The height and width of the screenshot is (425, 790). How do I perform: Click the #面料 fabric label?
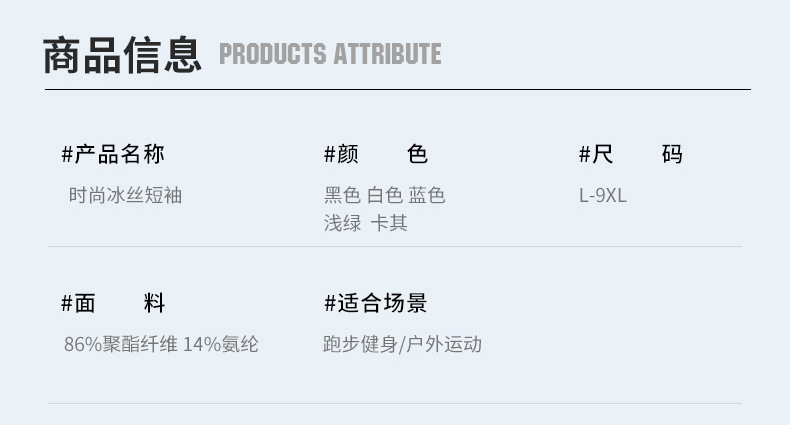pos(113,303)
